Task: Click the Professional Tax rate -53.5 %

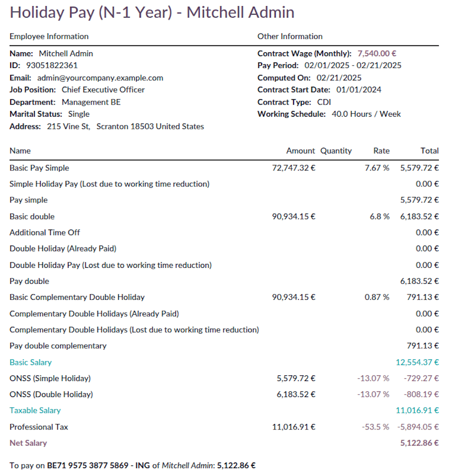Action: (x=375, y=427)
